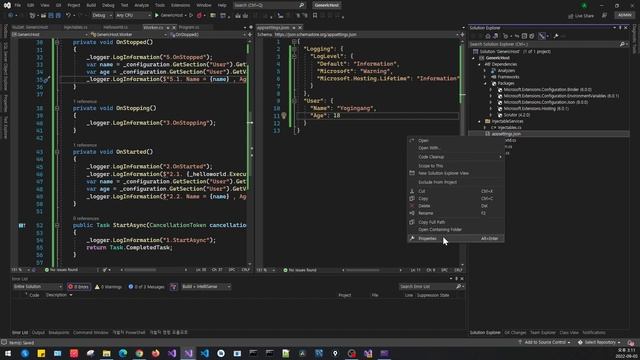Image resolution: width=640 pixels, height=360 pixels.
Task: Select Properties in context menu
Action: click(456, 238)
